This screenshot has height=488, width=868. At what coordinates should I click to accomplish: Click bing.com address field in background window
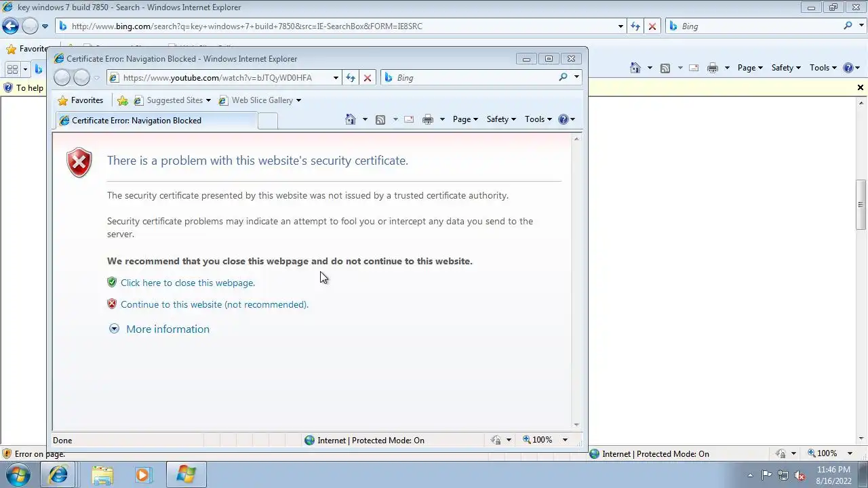pyautogui.click(x=337, y=26)
